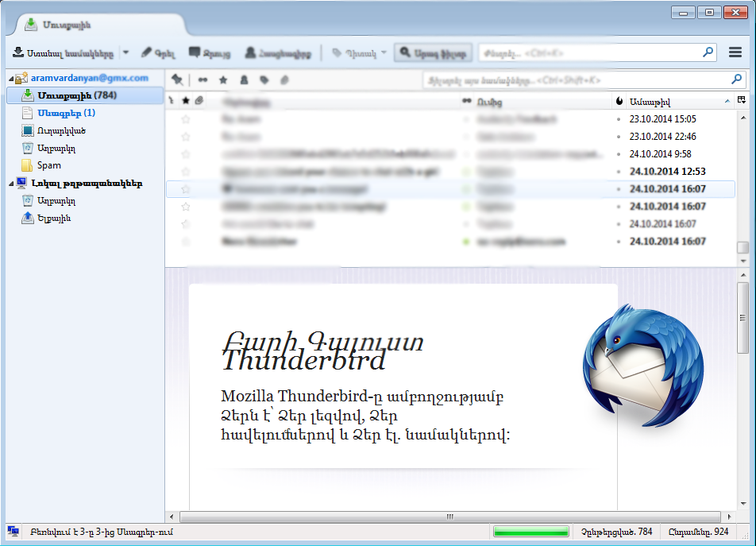Open Outbox under Local Folders

(x=54, y=219)
